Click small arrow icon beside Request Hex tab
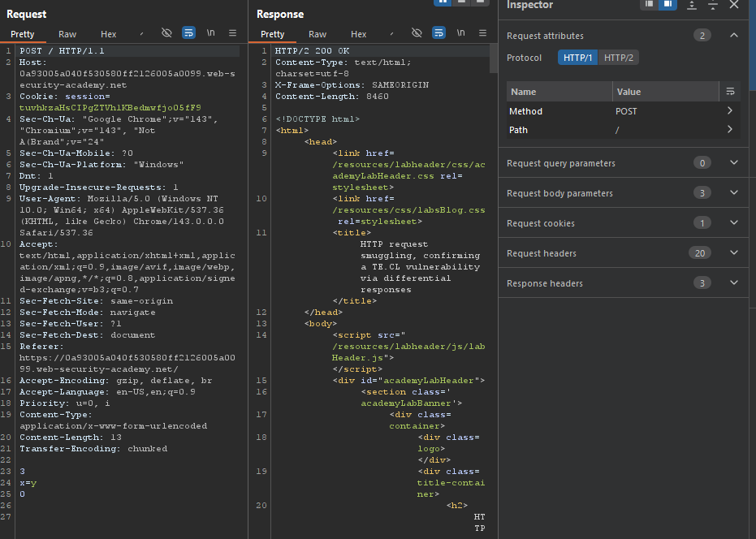The image size is (756, 539). pyautogui.click(x=141, y=34)
